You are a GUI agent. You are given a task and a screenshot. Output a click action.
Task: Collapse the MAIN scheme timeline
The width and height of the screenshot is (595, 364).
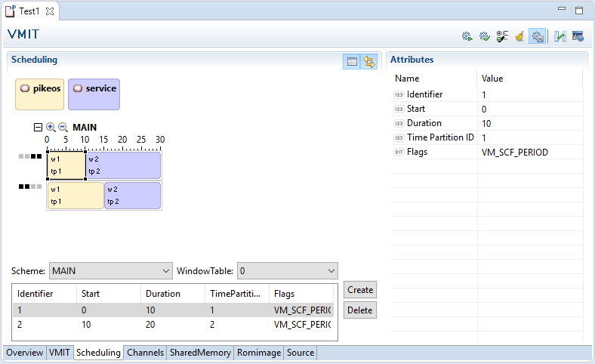click(x=39, y=128)
